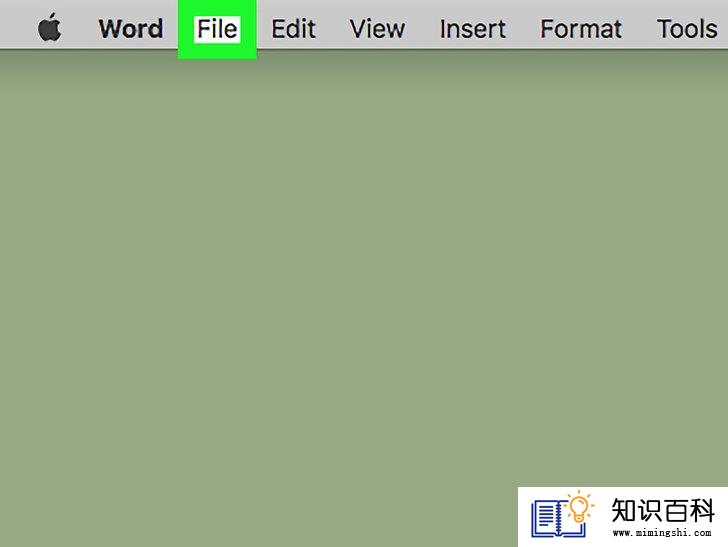
Task: Click the blank menu bar left of Apple logo
Action: [x=18, y=26]
